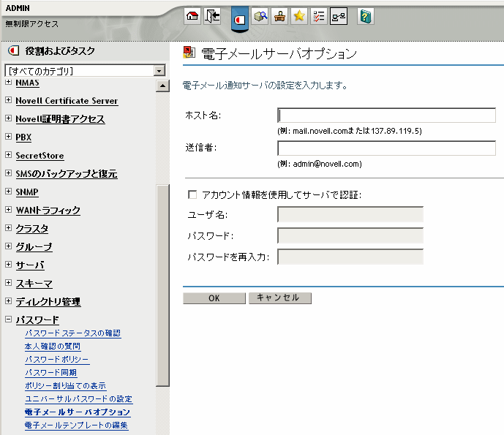
Task: Open WANトラフィック category link
Action: [48, 211]
